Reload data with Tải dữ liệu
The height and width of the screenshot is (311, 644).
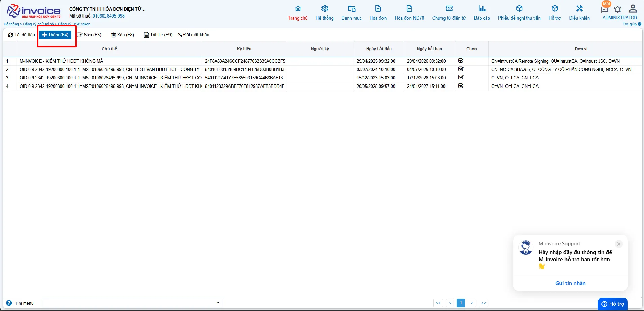(x=22, y=35)
